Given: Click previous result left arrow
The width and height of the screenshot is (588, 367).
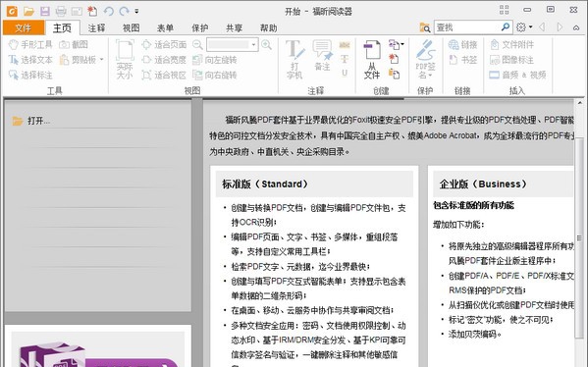Looking at the screenshot, I should click(542, 27).
